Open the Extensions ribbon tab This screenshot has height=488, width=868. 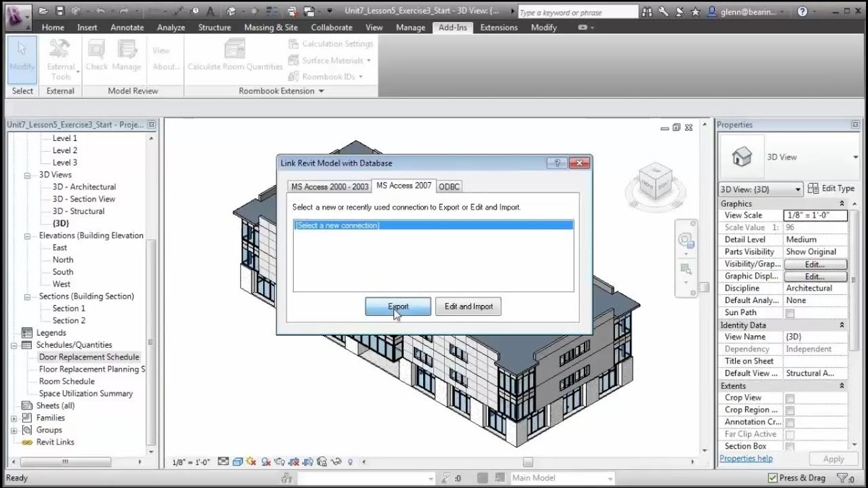pyautogui.click(x=499, y=27)
